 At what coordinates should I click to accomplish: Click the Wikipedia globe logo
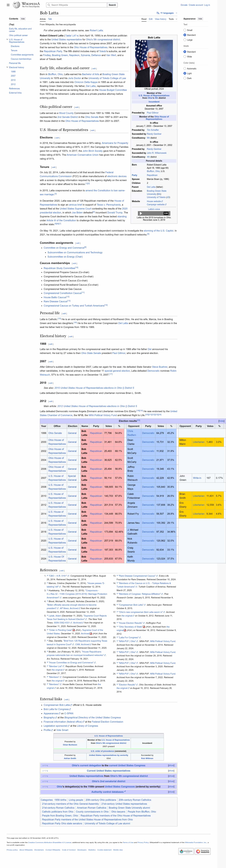point(16,5)
